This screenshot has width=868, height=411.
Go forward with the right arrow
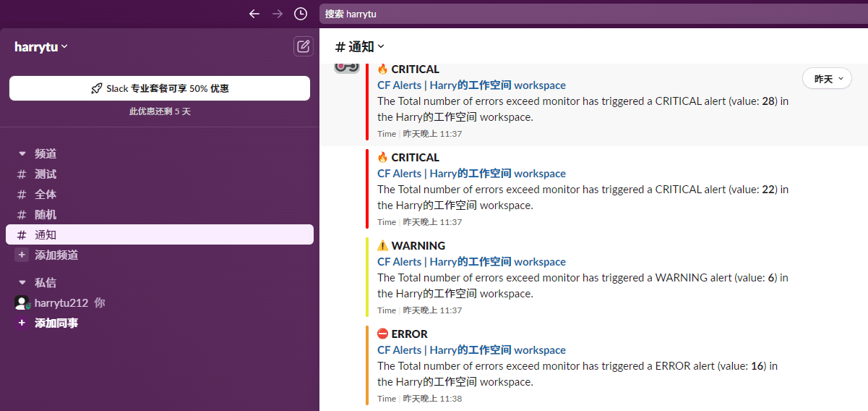(278, 14)
